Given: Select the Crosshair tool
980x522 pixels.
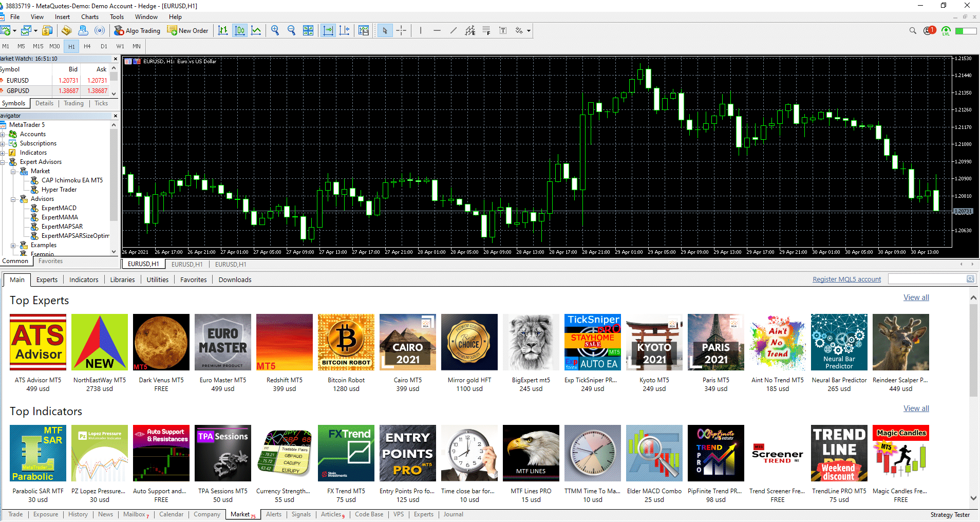Looking at the screenshot, I should coord(401,30).
